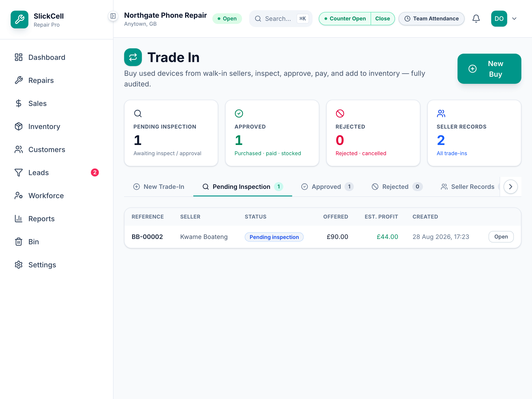This screenshot has height=399, width=532.
Task: Click the green Open shop status badge
Action: 227,19
